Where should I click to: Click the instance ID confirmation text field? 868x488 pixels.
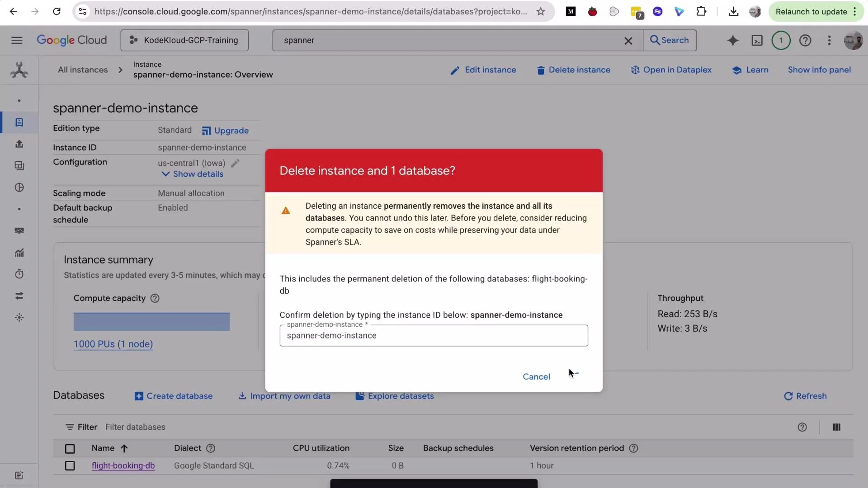pyautogui.click(x=434, y=335)
